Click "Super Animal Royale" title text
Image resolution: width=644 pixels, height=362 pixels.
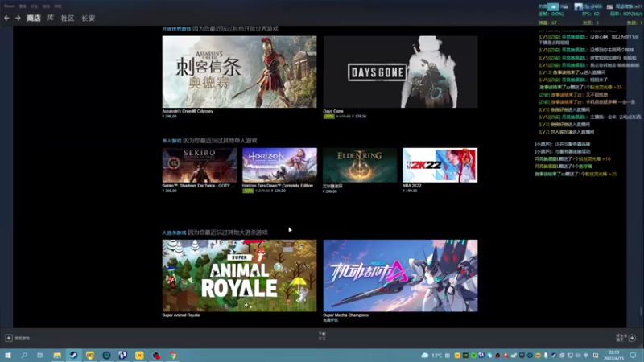click(x=181, y=315)
